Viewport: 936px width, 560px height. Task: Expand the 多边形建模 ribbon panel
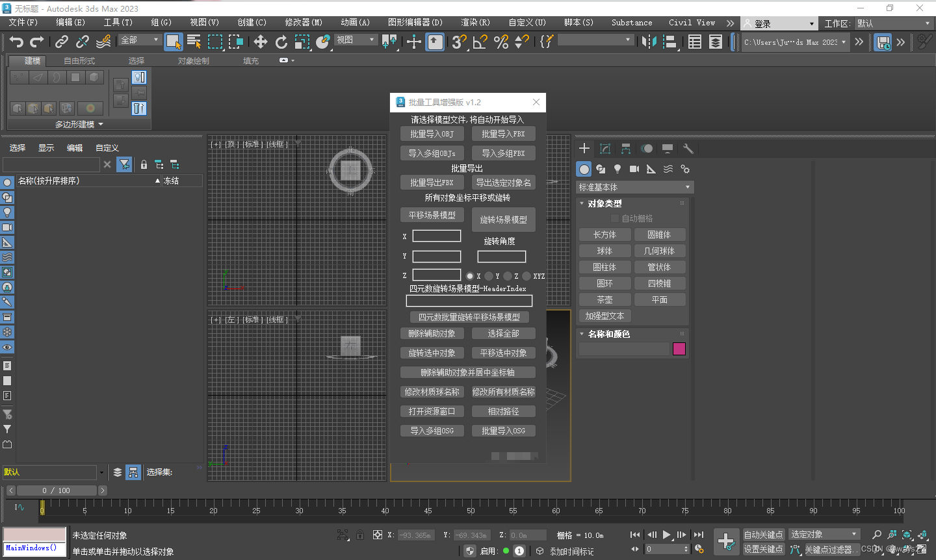tap(79, 124)
